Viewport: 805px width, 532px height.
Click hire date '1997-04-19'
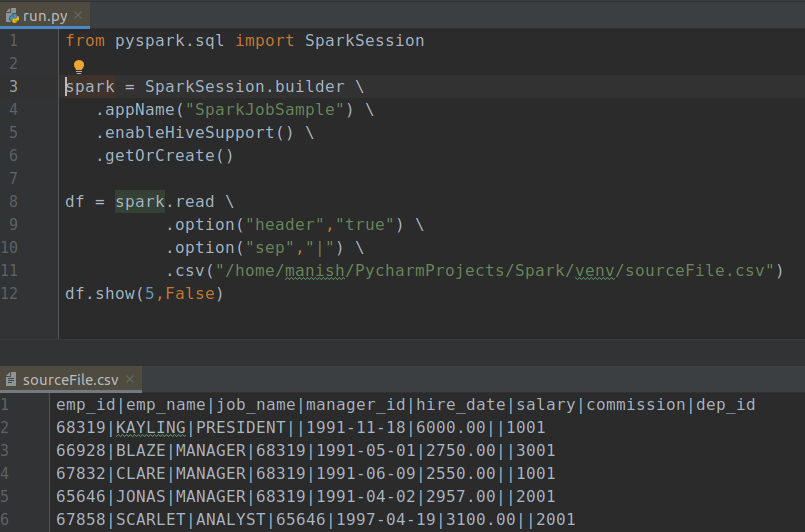pos(386,520)
